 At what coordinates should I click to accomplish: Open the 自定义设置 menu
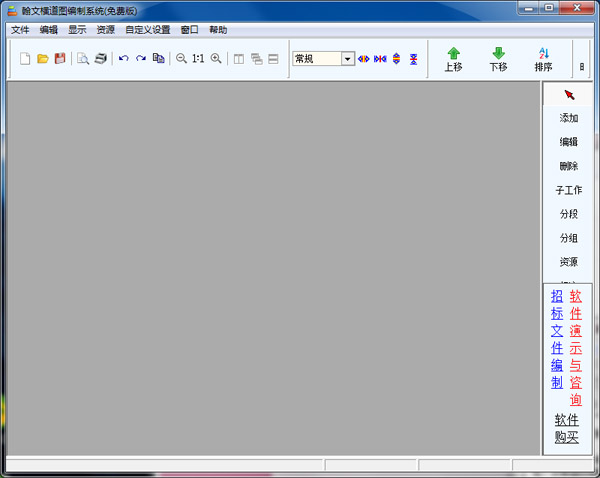coord(147,30)
